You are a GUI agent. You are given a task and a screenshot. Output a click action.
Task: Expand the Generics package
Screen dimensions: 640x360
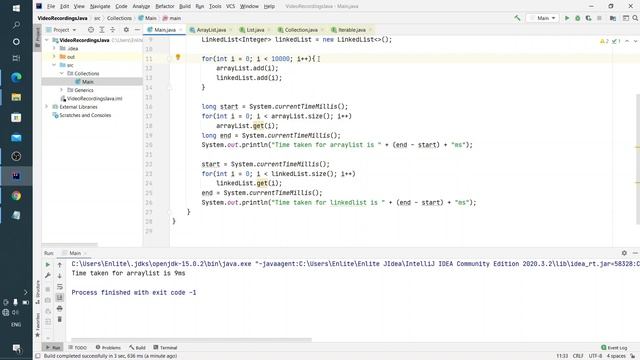click(62, 90)
